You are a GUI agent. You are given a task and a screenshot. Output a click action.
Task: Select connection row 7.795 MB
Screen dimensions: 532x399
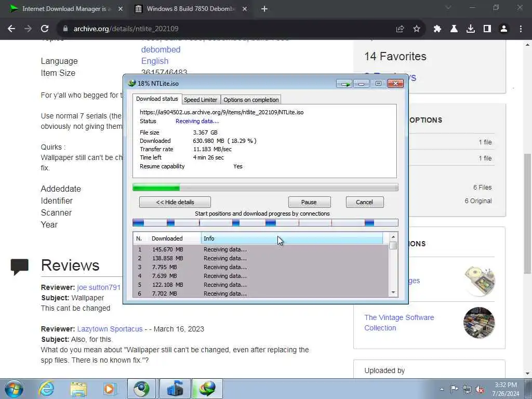[x=261, y=267]
